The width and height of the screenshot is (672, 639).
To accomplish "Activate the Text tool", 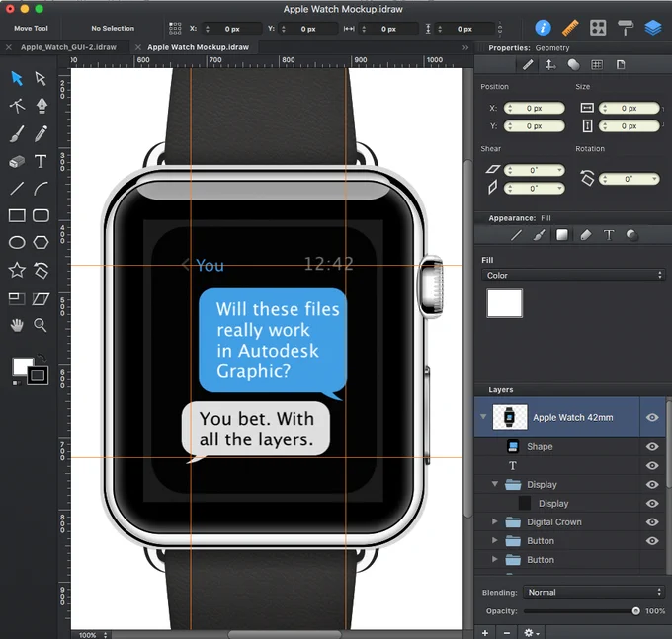I will [41, 161].
